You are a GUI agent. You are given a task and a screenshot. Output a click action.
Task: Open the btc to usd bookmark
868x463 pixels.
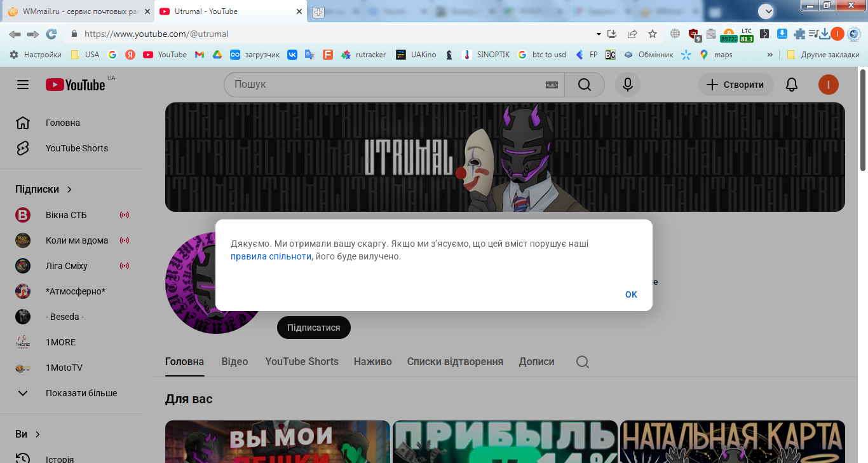[542, 55]
